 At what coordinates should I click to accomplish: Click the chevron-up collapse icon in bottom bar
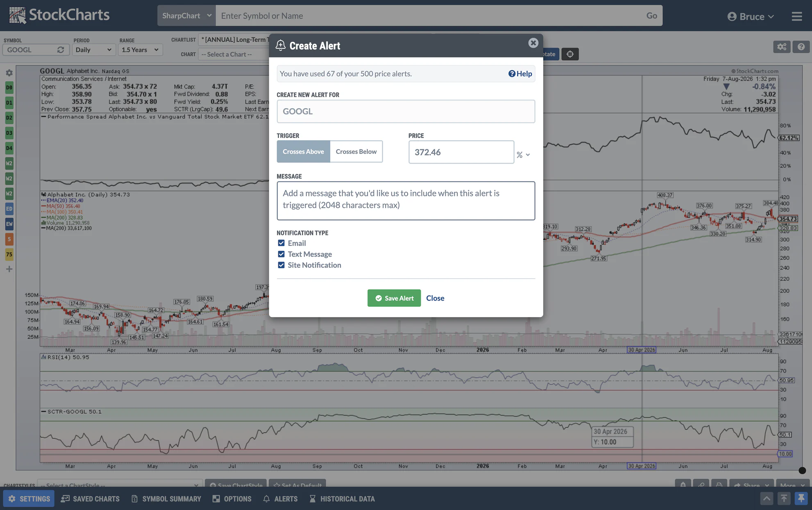click(767, 499)
